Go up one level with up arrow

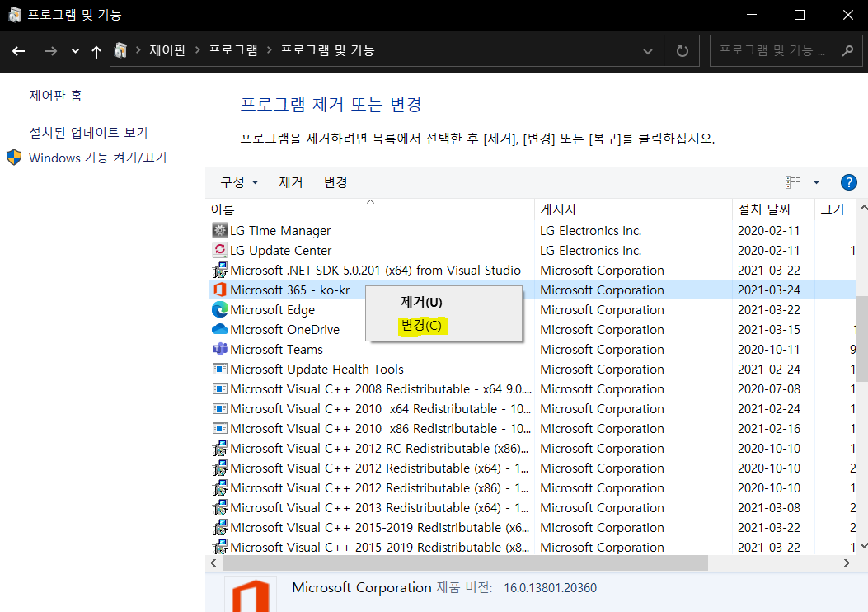(x=96, y=51)
